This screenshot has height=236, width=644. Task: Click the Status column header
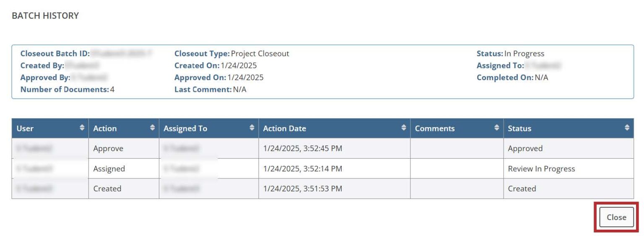[x=519, y=128]
